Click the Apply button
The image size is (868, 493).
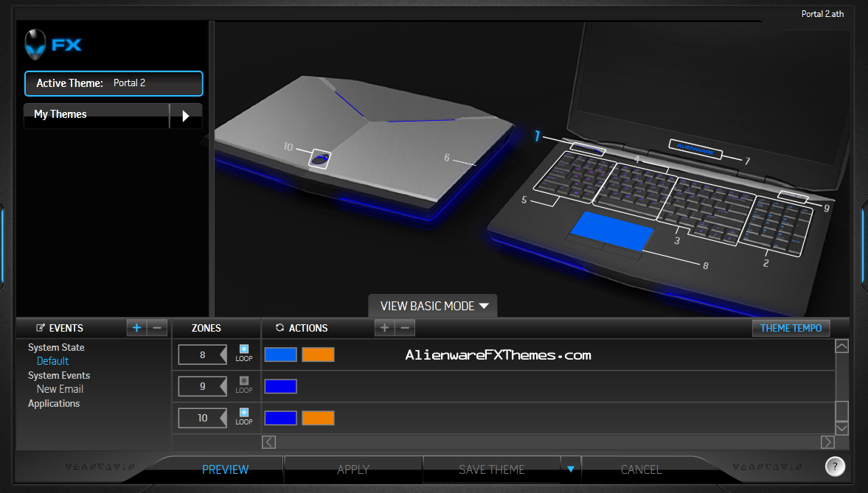[353, 469]
